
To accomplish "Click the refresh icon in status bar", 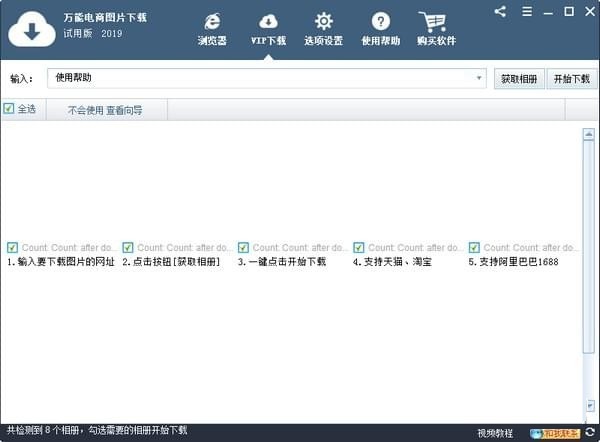I will [590, 432].
